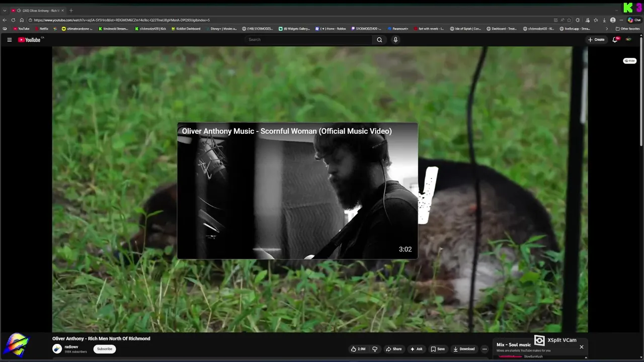Open the fart with reverb bookmark
644x362 pixels.
[429, 29]
